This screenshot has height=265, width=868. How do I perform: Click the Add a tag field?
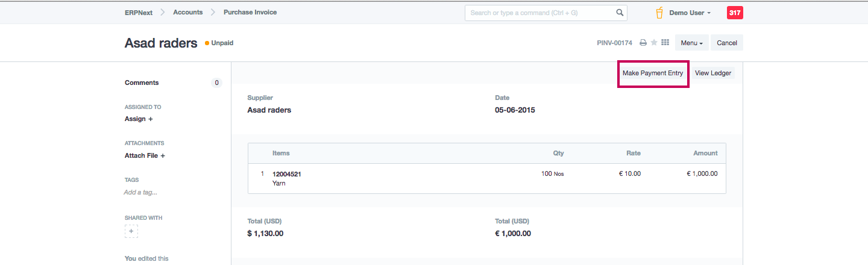pos(140,192)
